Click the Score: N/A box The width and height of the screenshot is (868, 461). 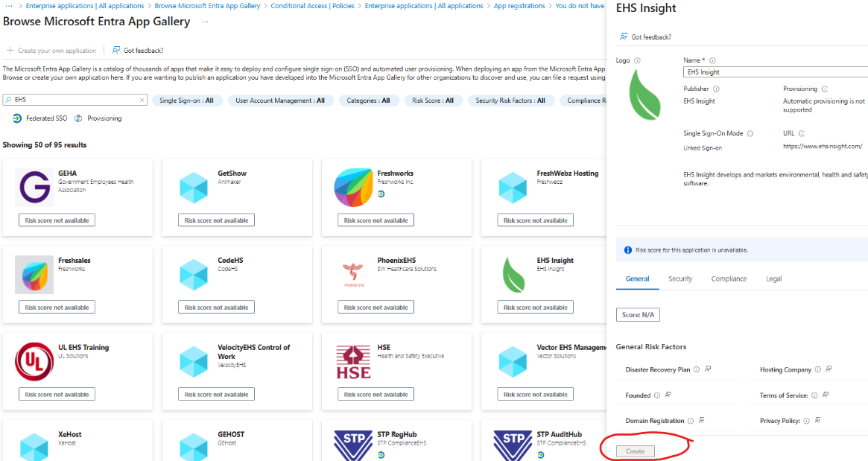pyautogui.click(x=638, y=315)
